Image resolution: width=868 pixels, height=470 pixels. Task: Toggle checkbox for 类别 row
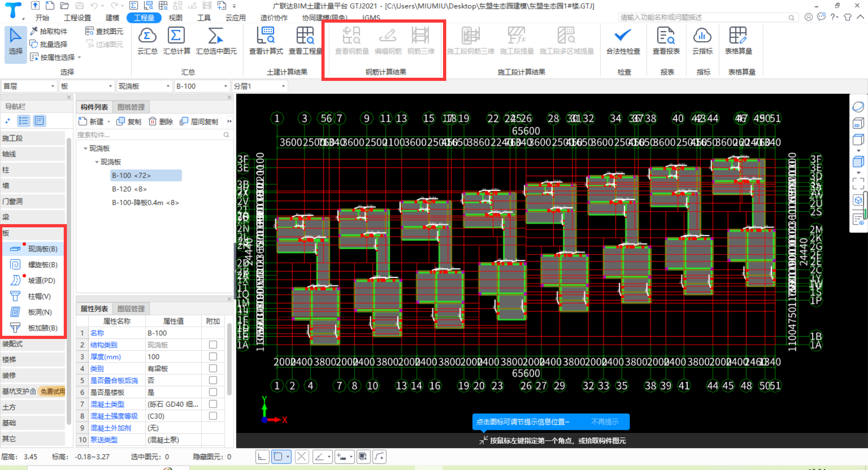[213, 368]
